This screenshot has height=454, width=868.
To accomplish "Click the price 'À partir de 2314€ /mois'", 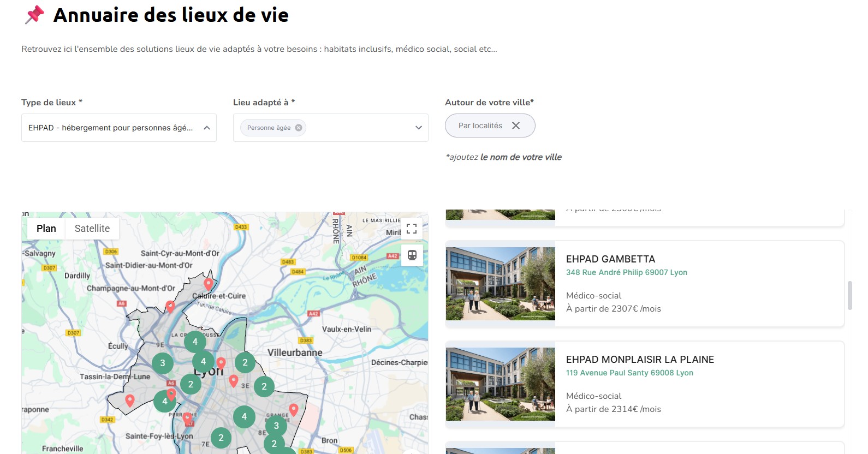I will [x=614, y=409].
